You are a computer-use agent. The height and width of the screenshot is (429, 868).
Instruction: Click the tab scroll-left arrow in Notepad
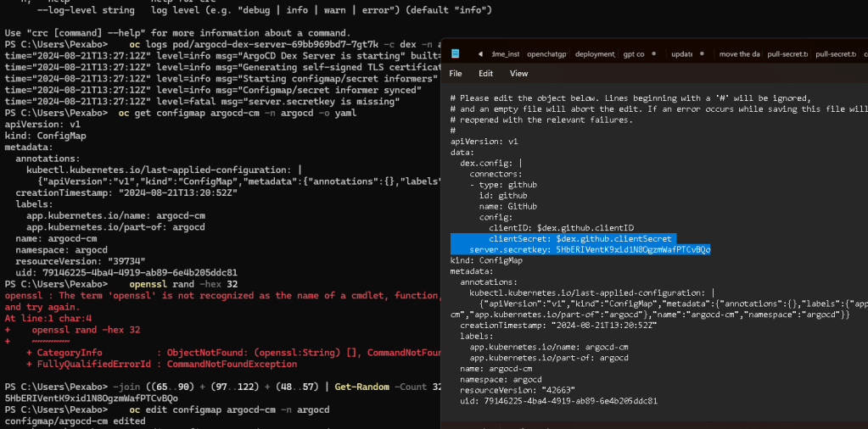[480, 53]
